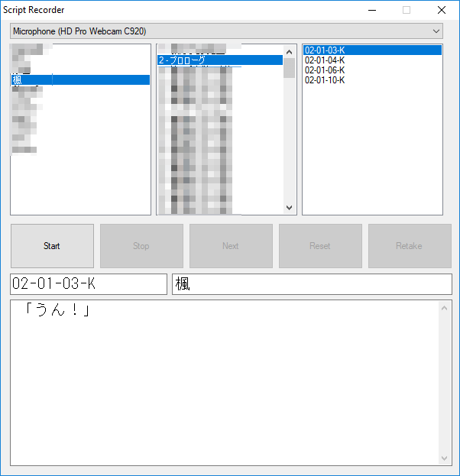Click scene list scroll-up arrow
Viewport: 460px width, 476px height.
click(290, 51)
